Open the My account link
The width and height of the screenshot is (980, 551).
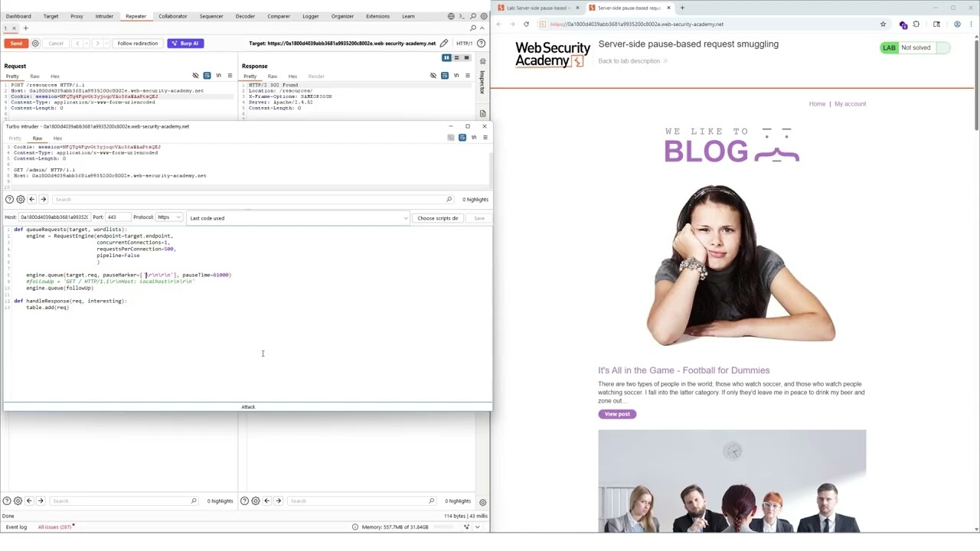pyautogui.click(x=850, y=104)
